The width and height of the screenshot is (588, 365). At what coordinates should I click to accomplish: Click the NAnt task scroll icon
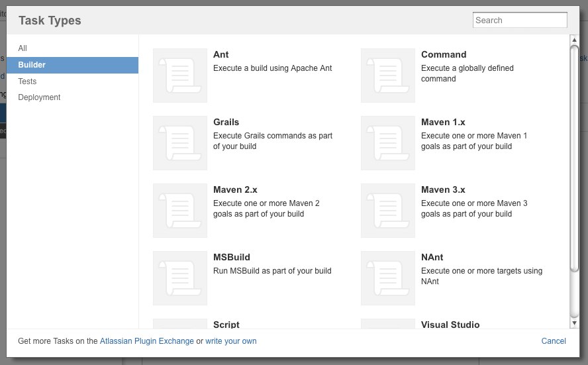(388, 278)
